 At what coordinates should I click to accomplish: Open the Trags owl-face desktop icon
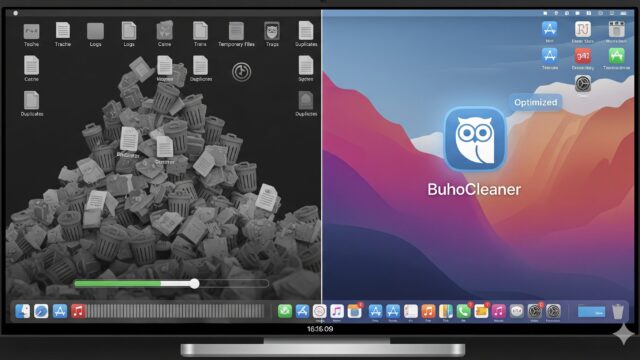[272, 34]
